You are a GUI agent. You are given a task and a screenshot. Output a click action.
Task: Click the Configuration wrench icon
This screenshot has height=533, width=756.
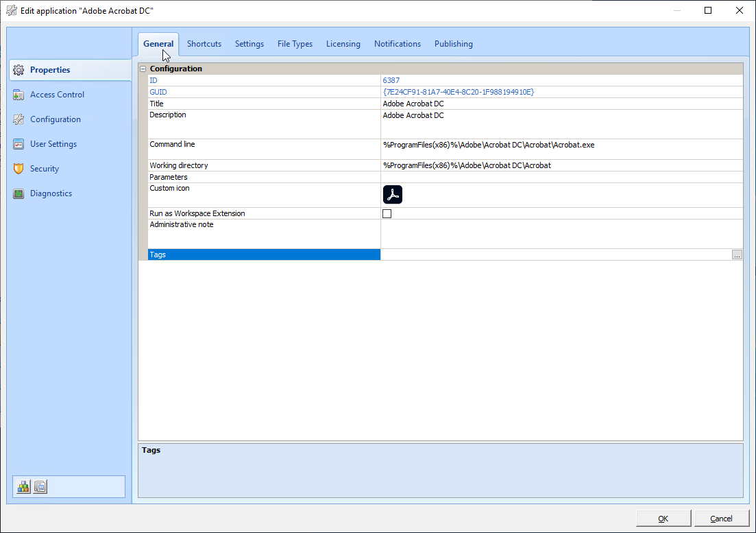[19, 119]
